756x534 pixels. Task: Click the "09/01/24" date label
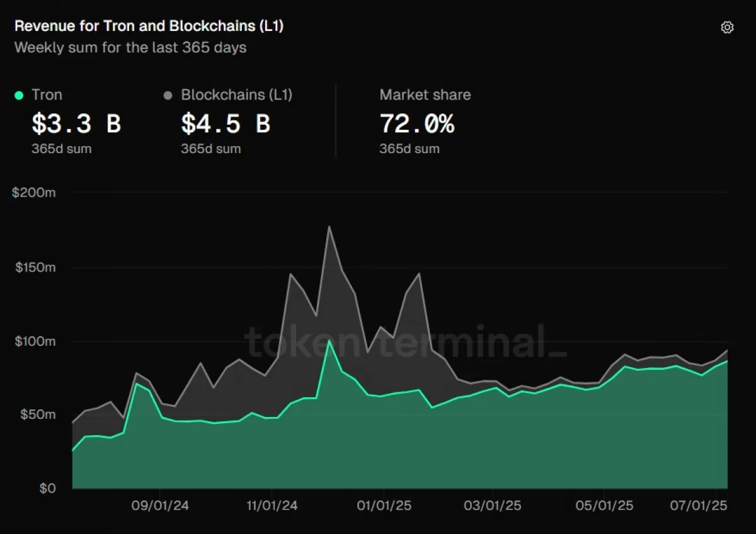point(161,506)
